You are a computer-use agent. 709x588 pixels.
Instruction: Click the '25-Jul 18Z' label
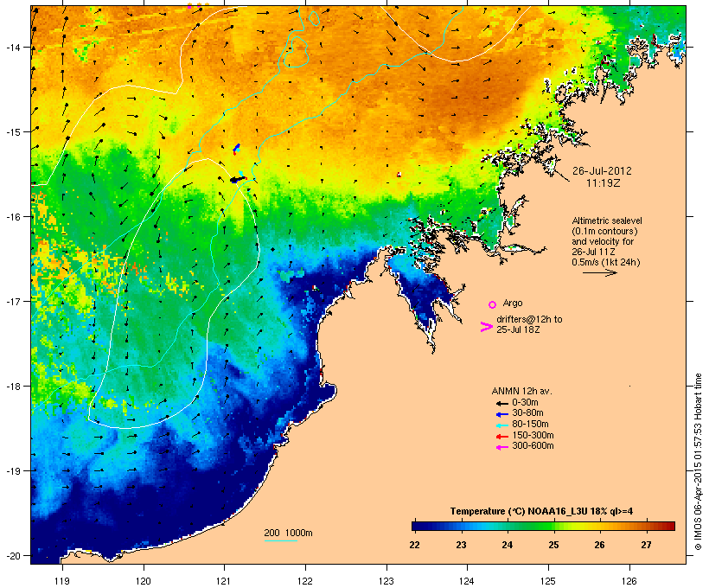point(518,329)
